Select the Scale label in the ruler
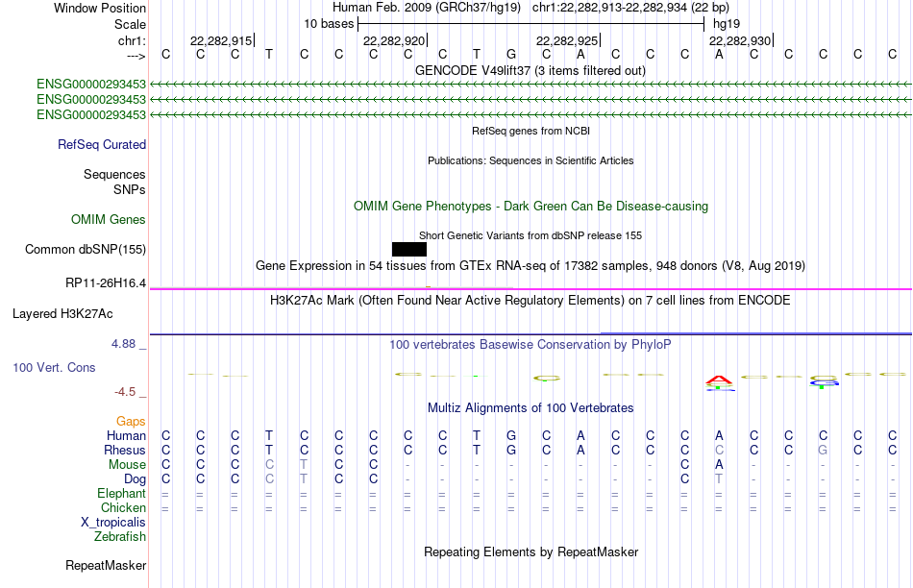This screenshot has width=913, height=588. pos(130,24)
